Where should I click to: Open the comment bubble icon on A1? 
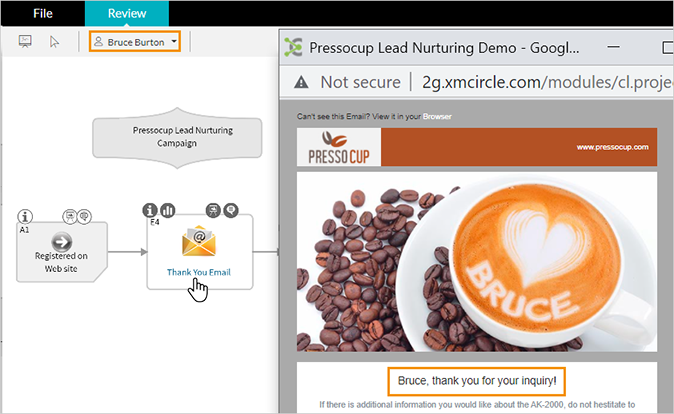point(84,216)
